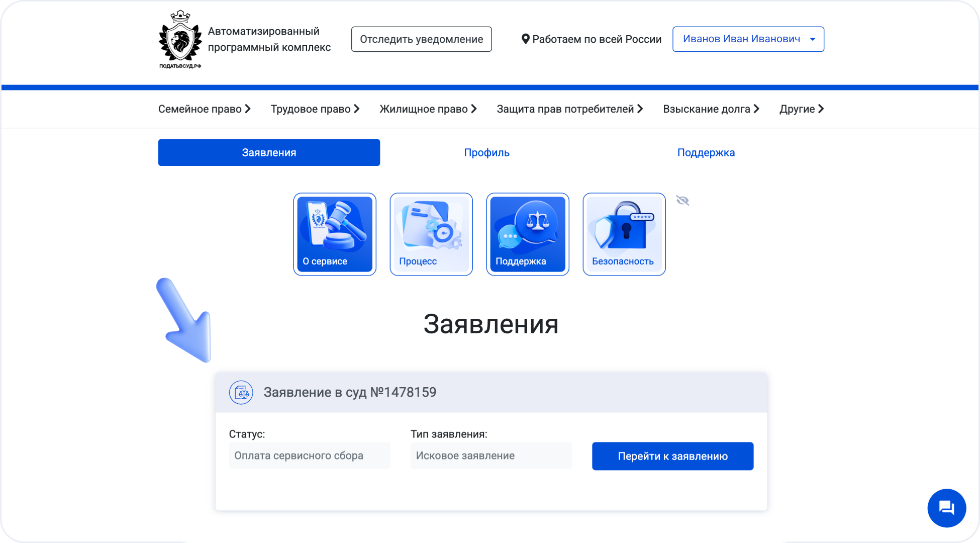Open the Безопасность card

pos(624,234)
